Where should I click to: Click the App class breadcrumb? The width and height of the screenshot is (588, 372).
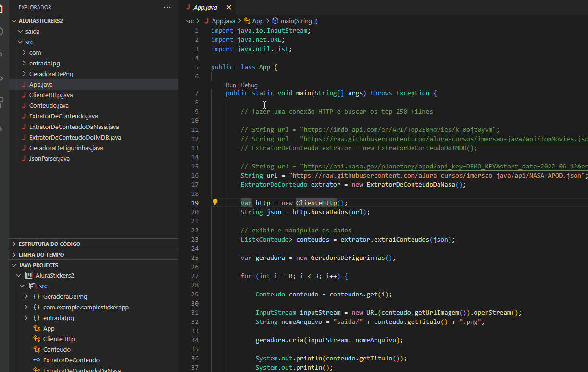tap(258, 21)
